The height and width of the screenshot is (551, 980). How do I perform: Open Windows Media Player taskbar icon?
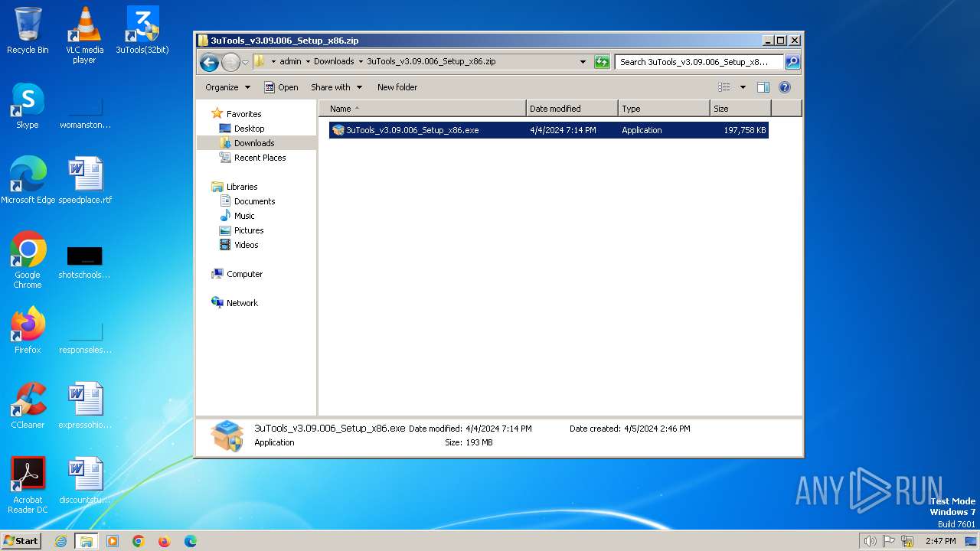[x=113, y=541]
